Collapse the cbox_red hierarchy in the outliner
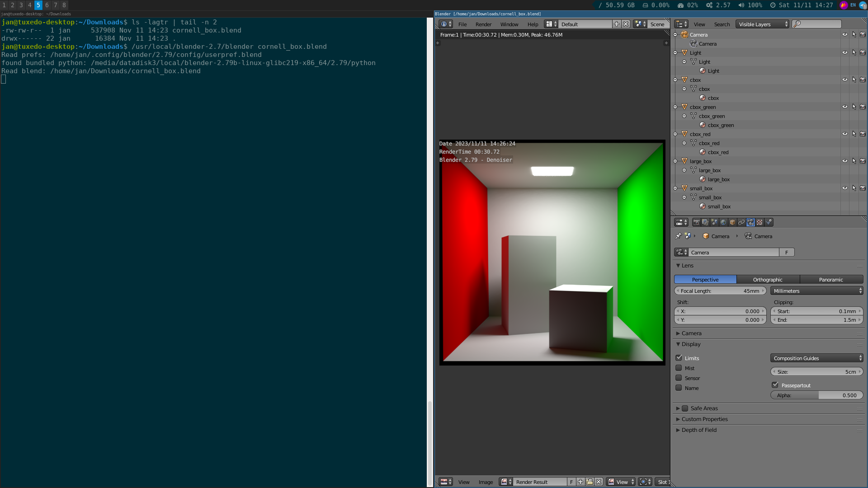 point(675,134)
